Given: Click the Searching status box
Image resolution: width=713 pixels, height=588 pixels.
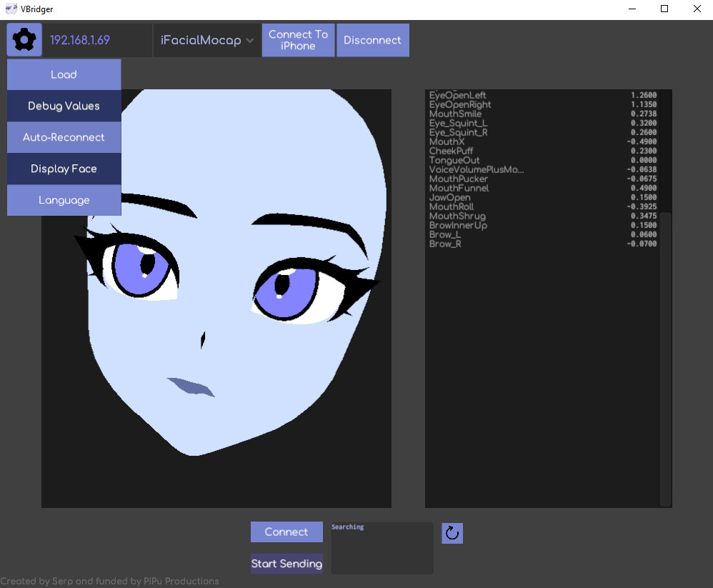Looking at the screenshot, I should (x=382, y=548).
